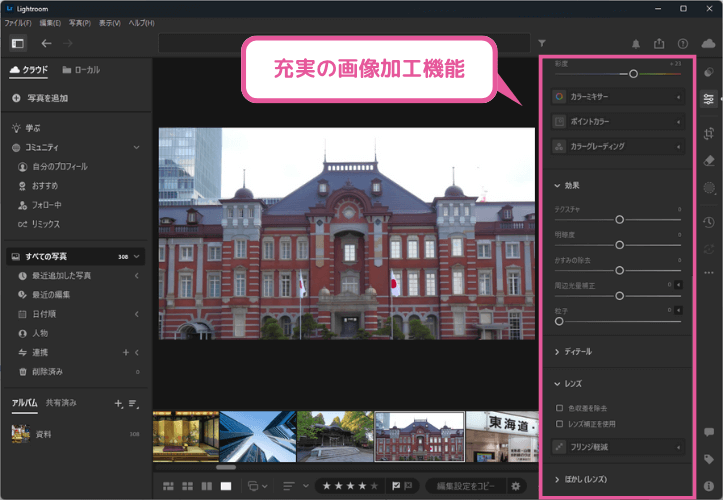Enable 色収差を除去 checkbox
The width and height of the screenshot is (724, 500).
pos(559,408)
